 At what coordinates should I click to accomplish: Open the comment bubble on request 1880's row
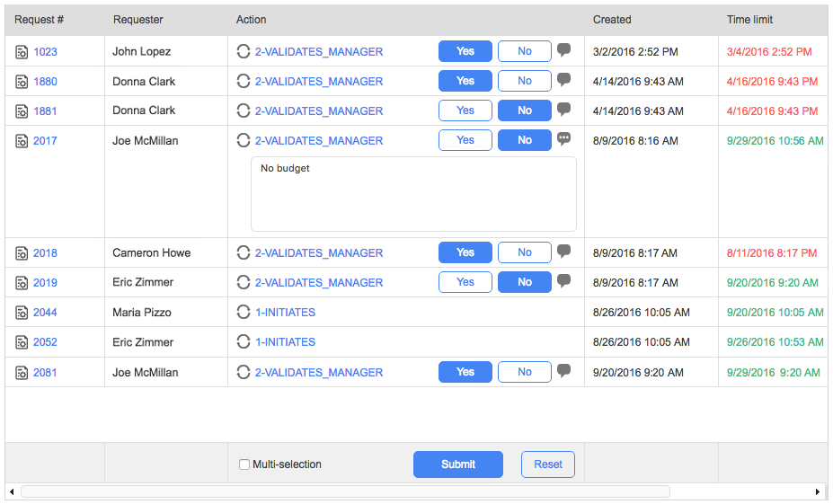point(563,80)
